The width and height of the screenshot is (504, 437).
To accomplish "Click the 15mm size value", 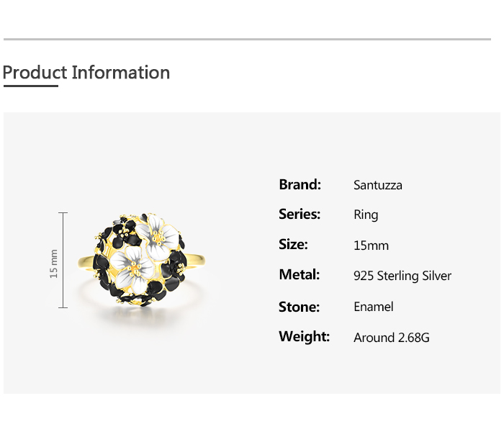I will 371,245.
